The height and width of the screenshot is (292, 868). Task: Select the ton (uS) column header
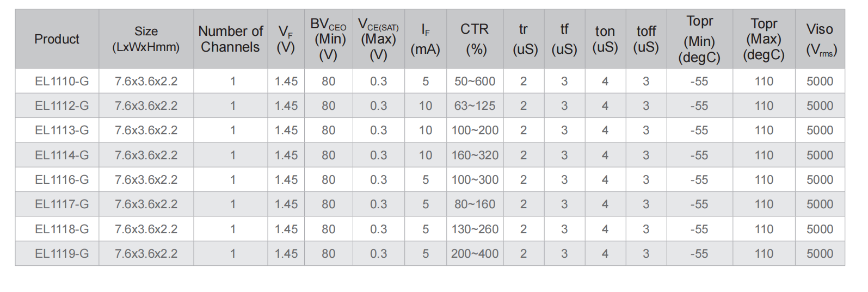click(x=605, y=39)
